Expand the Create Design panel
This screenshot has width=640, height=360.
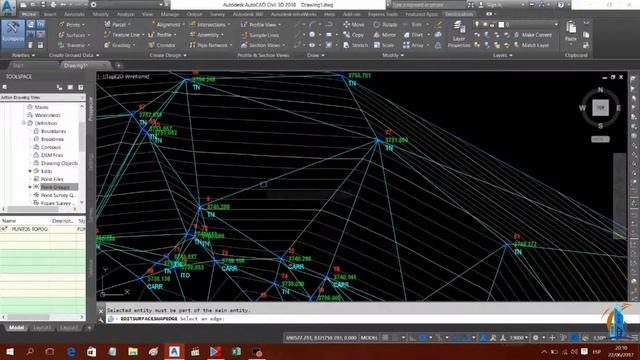tap(168, 55)
